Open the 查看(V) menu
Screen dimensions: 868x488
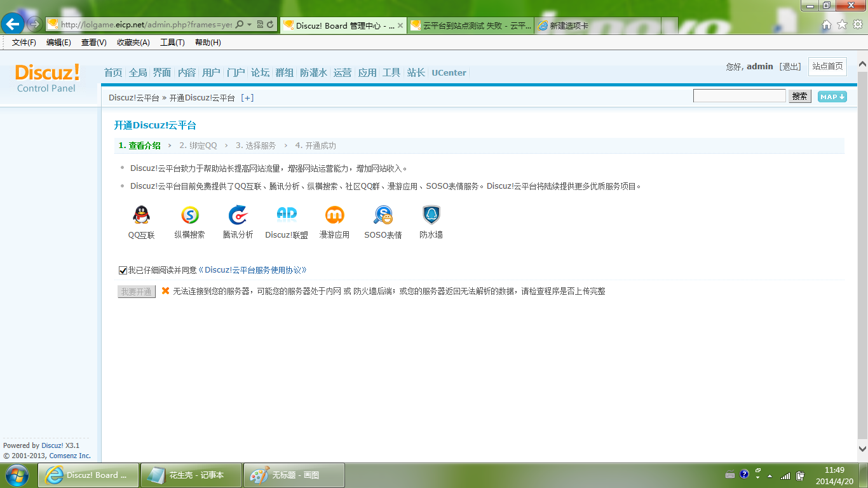pyautogui.click(x=94, y=43)
